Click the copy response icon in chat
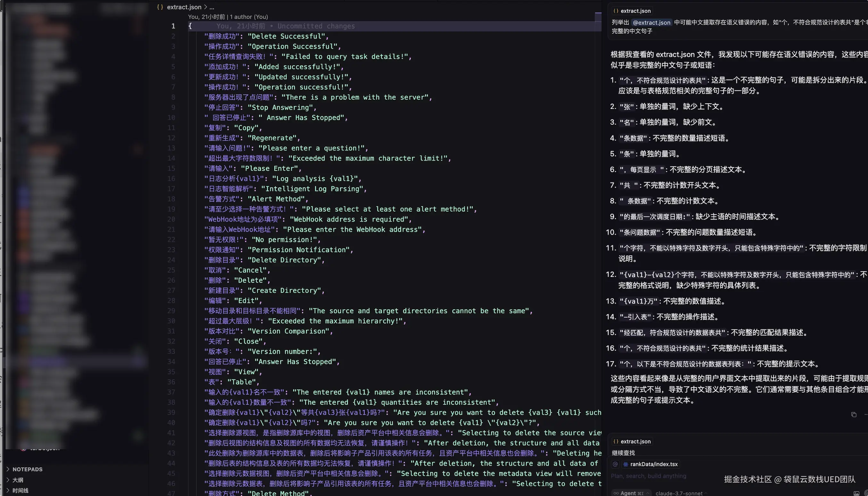Viewport: 868px width, 496px height. [x=853, y=415]
